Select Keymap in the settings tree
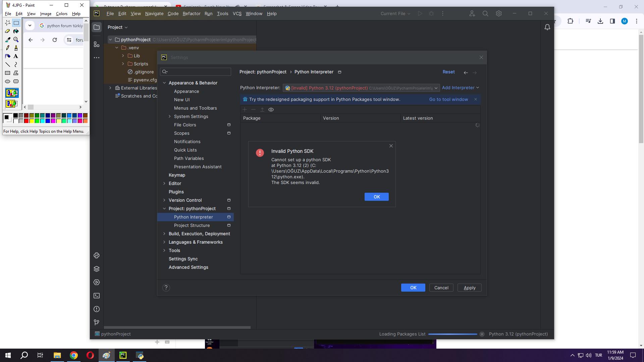 point(177,175)
